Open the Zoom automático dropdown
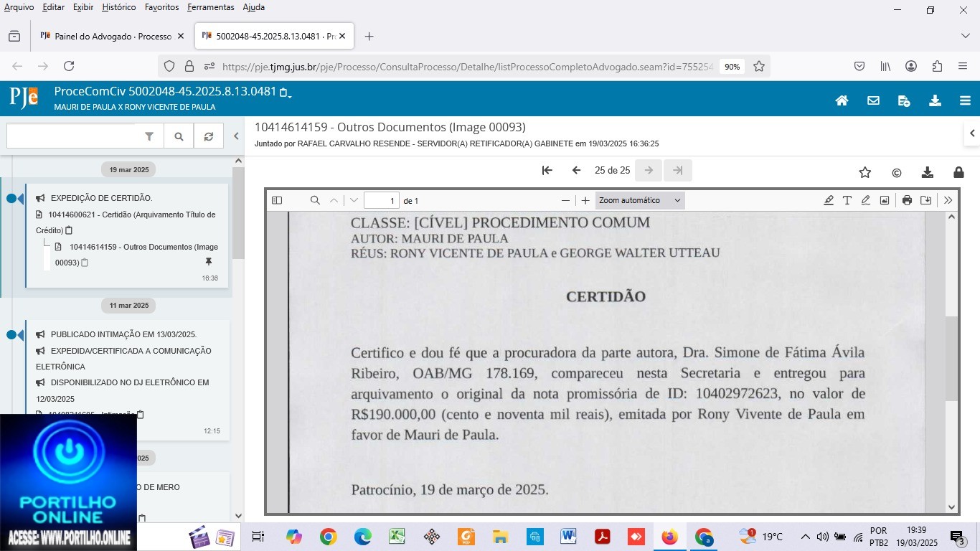980x551 pixels. point(640,201)
